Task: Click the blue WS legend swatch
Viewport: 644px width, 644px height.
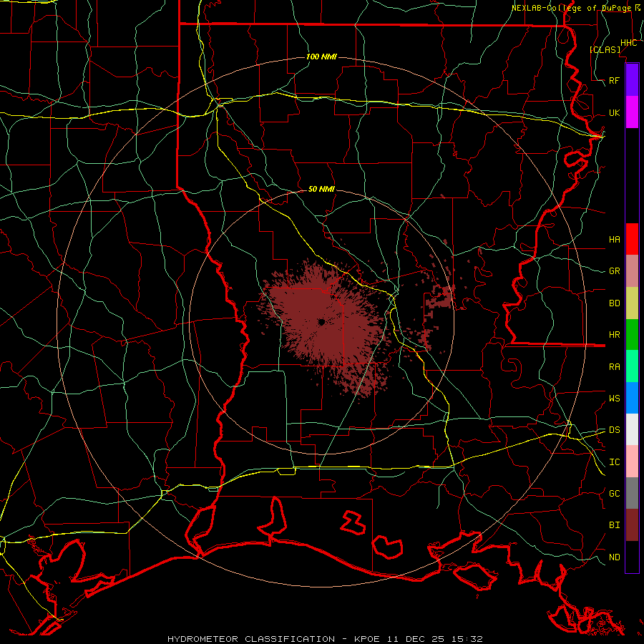Action: (632, 398)
